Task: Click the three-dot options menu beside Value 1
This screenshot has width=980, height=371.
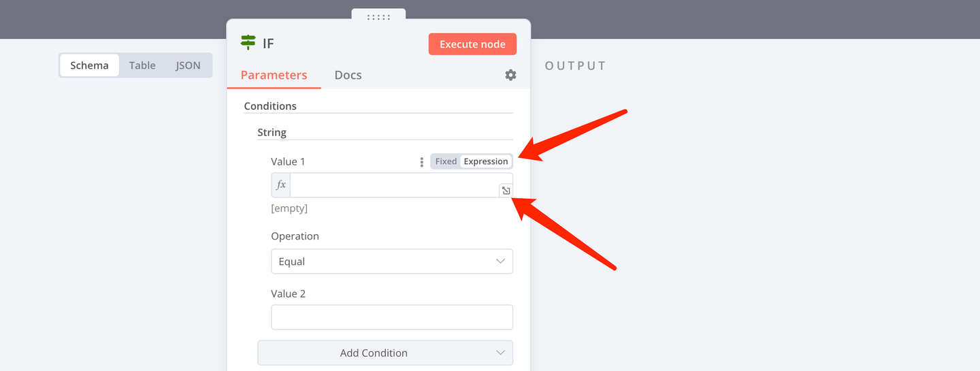Action: tap(422, 162)
